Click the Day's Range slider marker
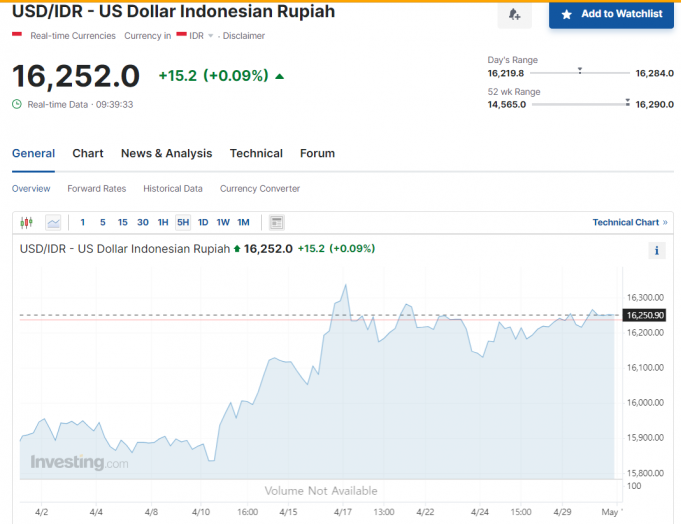Image resolution: width=681 pixels, height=524 pixels. tap(580, 71)
